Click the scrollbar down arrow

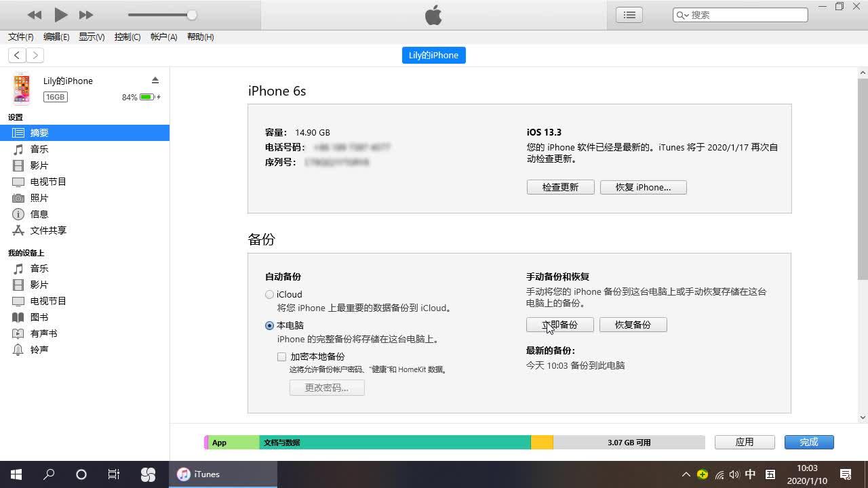tap(863, 418)
